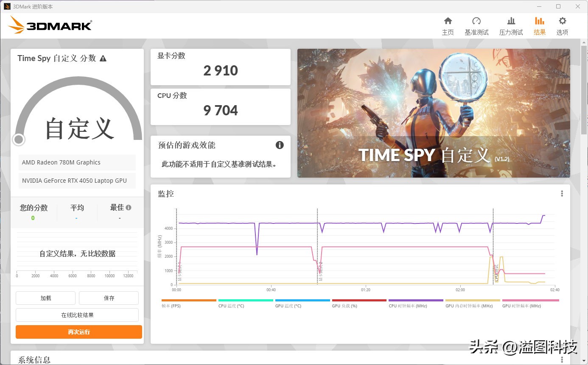Click 在线比较结果 to compare online
Image resolution: width=588 pixels, height=365 pixels.
pyautogui.click(x=77, y=315)
